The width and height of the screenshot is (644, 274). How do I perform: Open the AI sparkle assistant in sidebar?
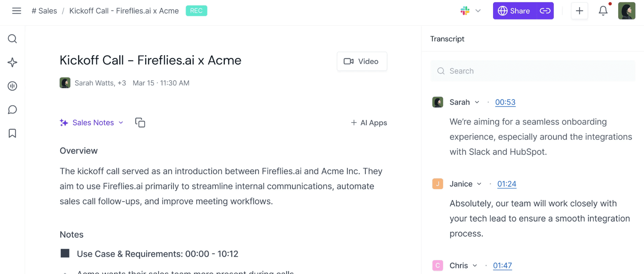(x=12, y=62)
